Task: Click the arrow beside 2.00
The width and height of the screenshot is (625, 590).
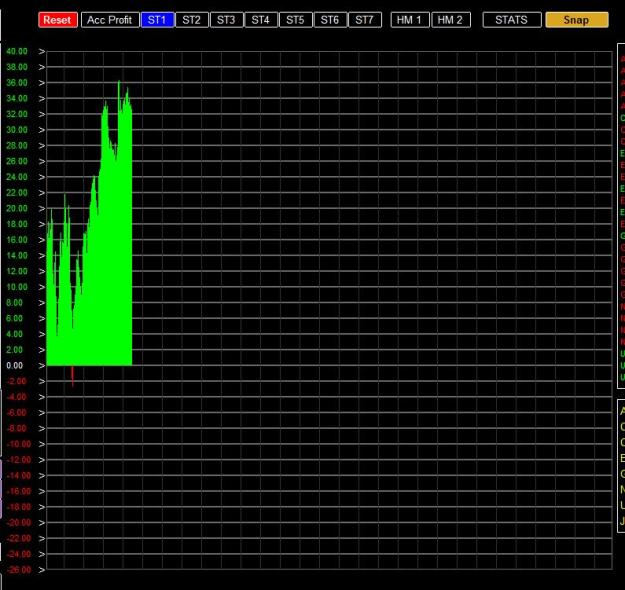Action: click(42, 350)
